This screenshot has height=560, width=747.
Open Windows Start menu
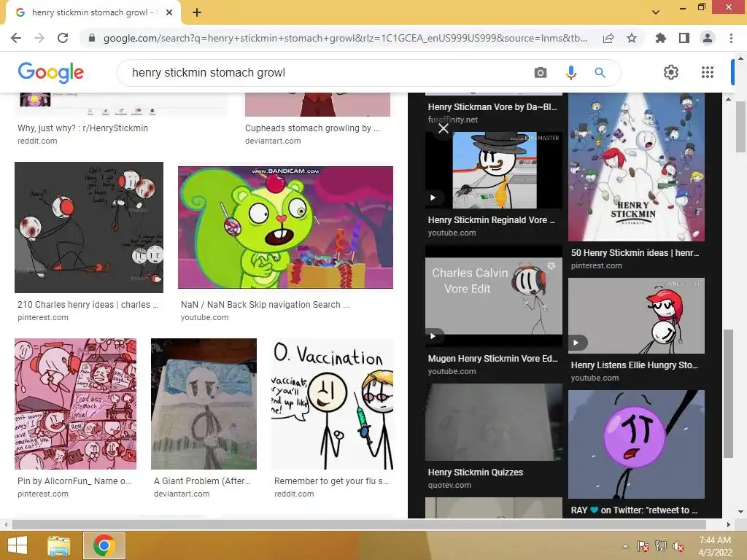(18, 545)
